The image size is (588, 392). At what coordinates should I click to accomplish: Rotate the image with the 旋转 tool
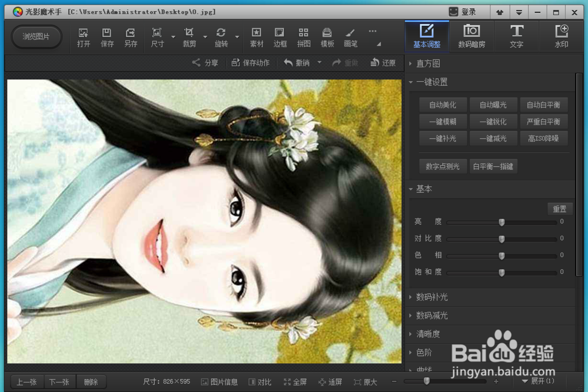click(x=221, y=38)
